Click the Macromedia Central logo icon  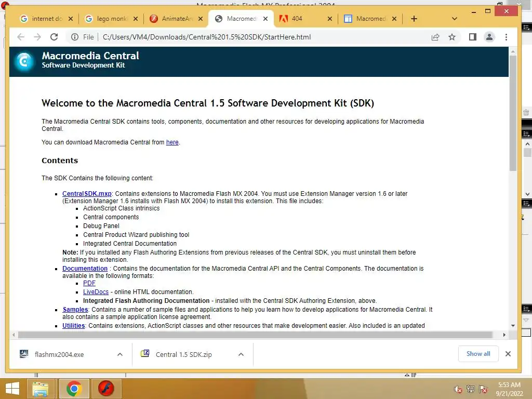[24, 61]
